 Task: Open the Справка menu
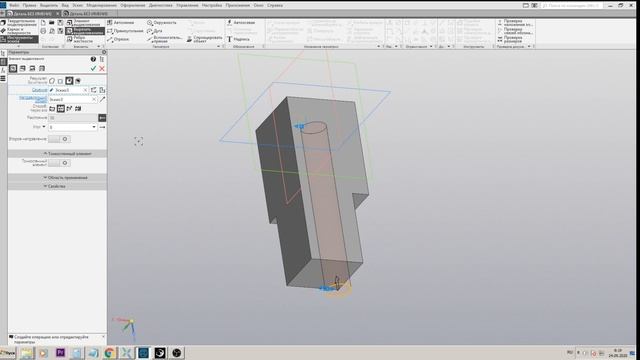[275, 5]
